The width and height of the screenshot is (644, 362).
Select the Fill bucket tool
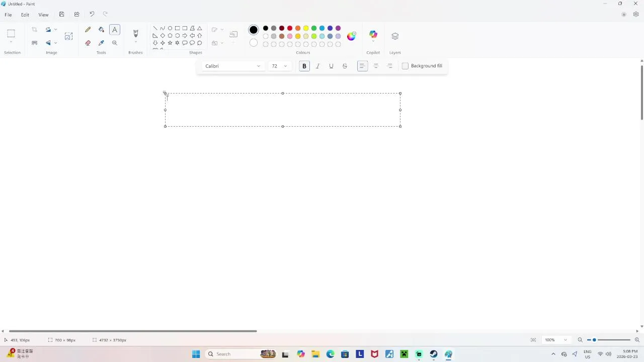point(101,30)
